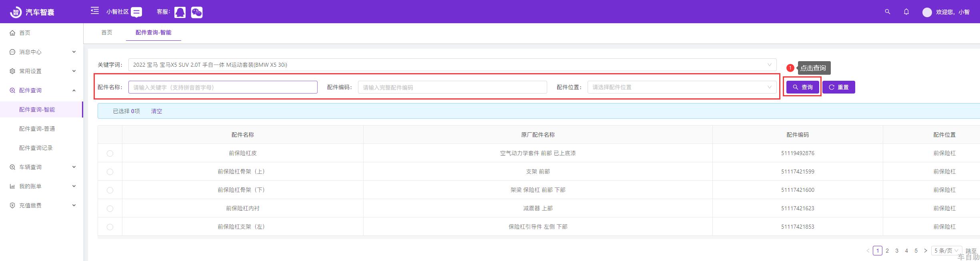980x261 pixels.
Task: Open the 5 条/页 page size dropdown
Action: 946,251
